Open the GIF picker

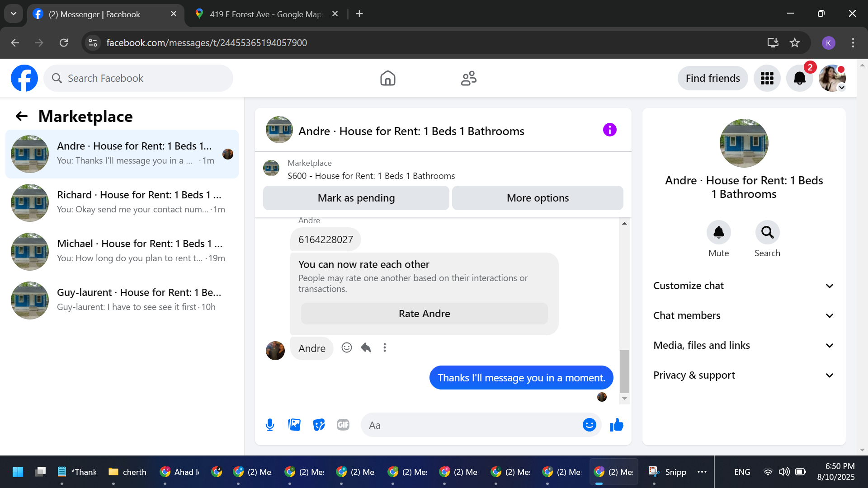(343, 425)
